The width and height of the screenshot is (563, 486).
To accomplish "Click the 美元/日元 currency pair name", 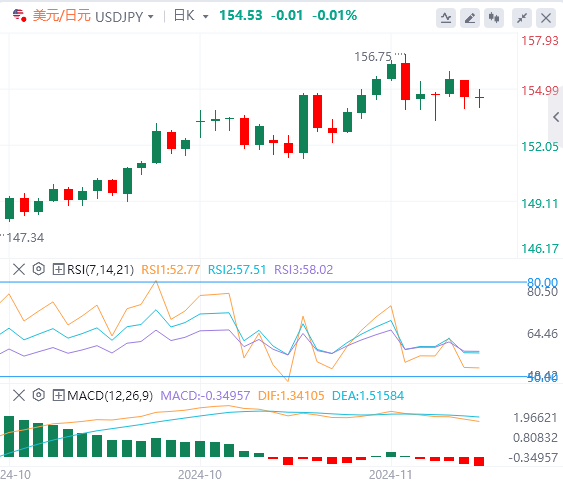I will 62,16.
